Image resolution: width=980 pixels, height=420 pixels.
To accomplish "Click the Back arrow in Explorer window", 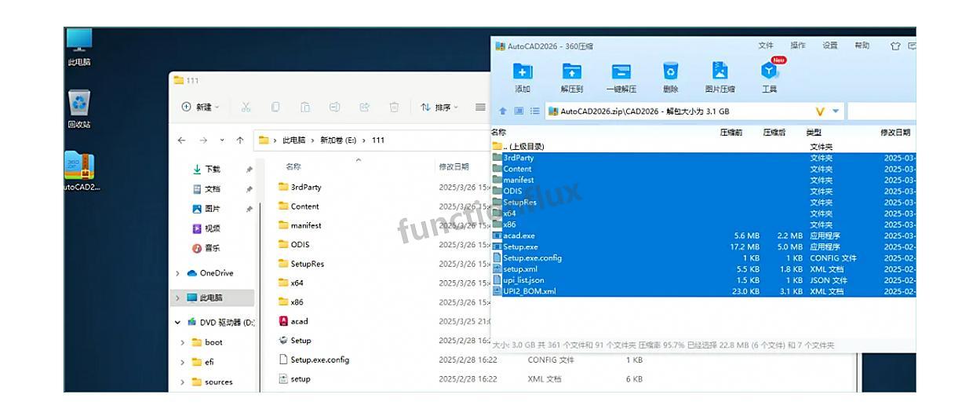I will [x=181, y=141].
